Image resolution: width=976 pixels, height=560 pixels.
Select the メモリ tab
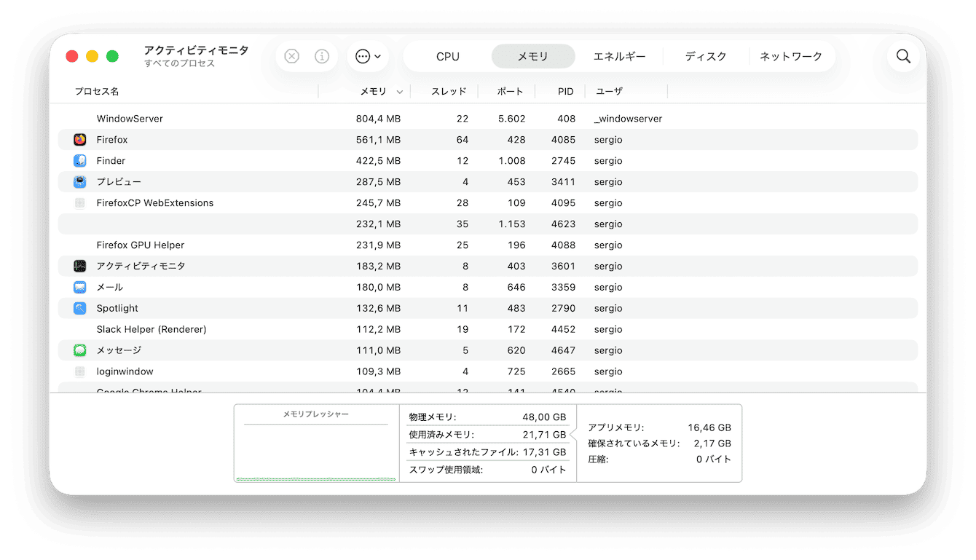532,56
